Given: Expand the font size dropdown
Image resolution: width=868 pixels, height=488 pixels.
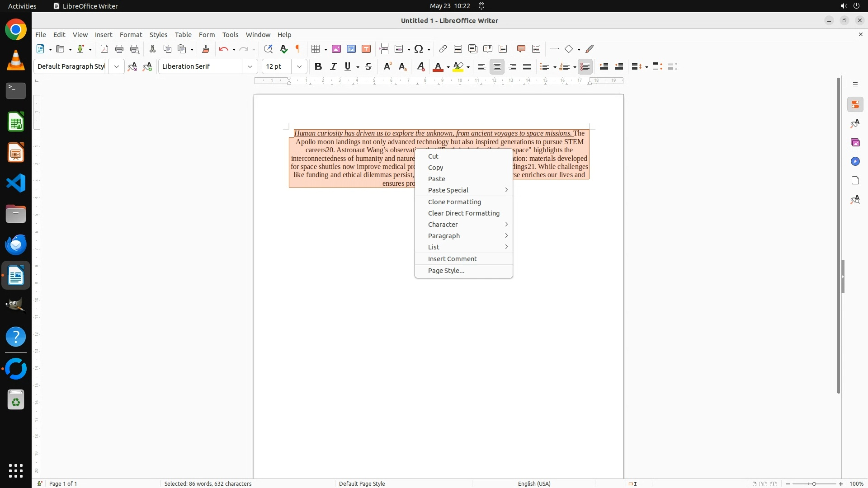Looking at the screenshot, I should (x=299, y=66).
